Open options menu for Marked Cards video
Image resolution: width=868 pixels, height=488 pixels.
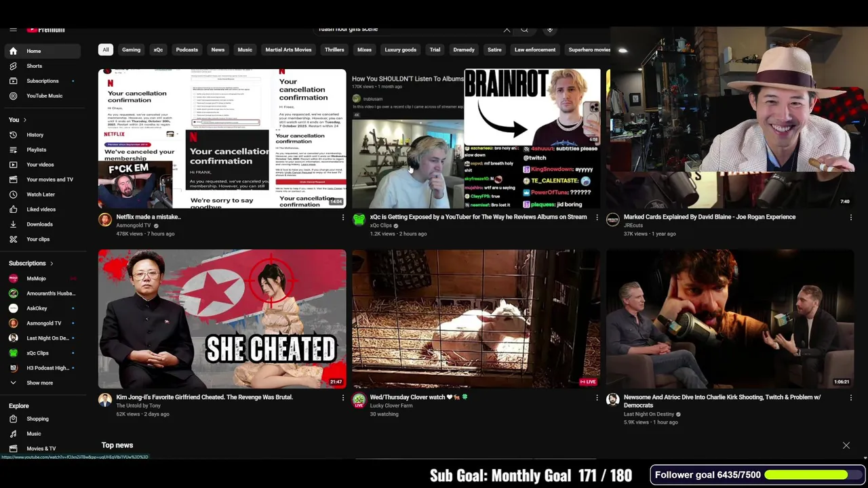pyautogui.click(x=850, y=218)
